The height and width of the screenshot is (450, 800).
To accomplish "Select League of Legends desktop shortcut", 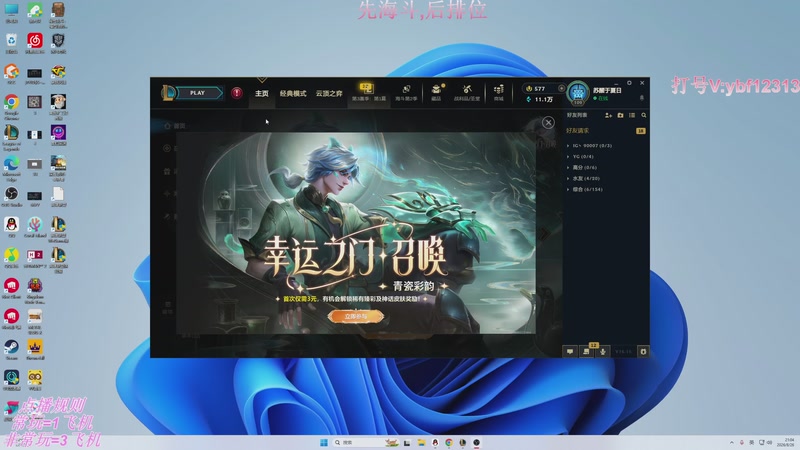I will point(11,137).
